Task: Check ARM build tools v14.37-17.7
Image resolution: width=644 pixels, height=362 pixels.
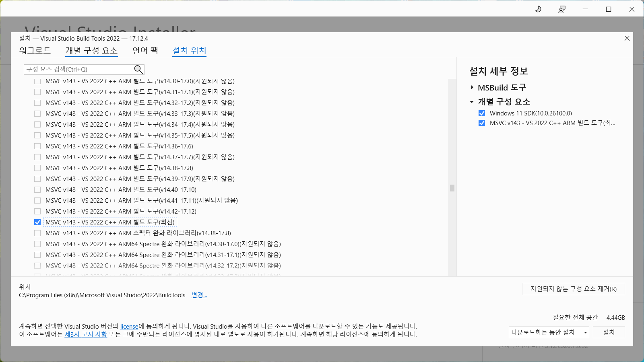Action: (37, 157)
